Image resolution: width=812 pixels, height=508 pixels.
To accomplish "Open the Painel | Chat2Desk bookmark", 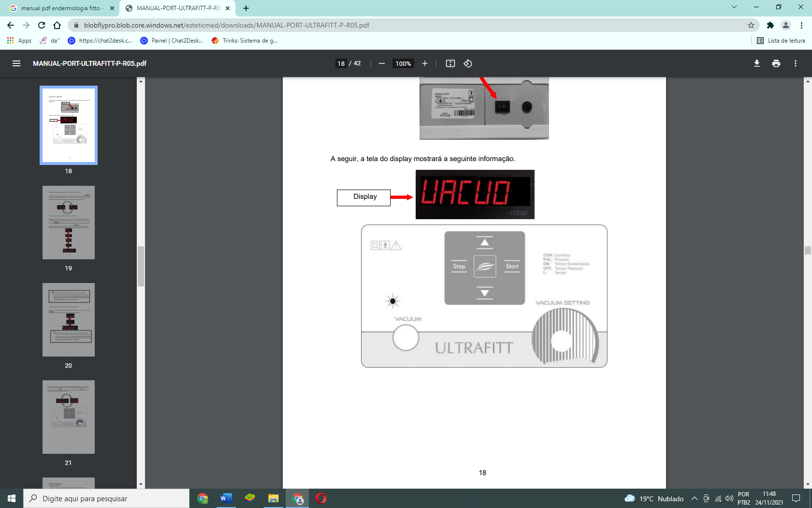I will 172,41.
